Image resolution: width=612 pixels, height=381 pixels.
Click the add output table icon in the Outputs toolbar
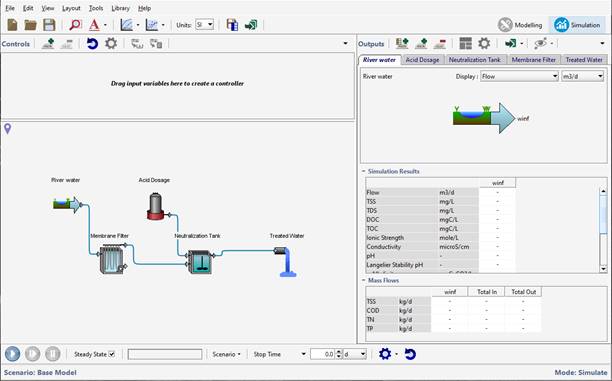pyautogui.click(x=402, y=44)
